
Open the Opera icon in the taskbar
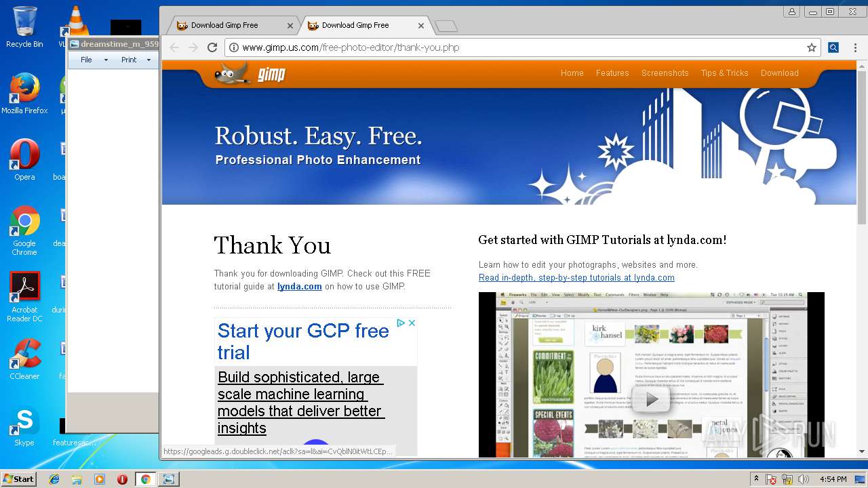[122, 479]
